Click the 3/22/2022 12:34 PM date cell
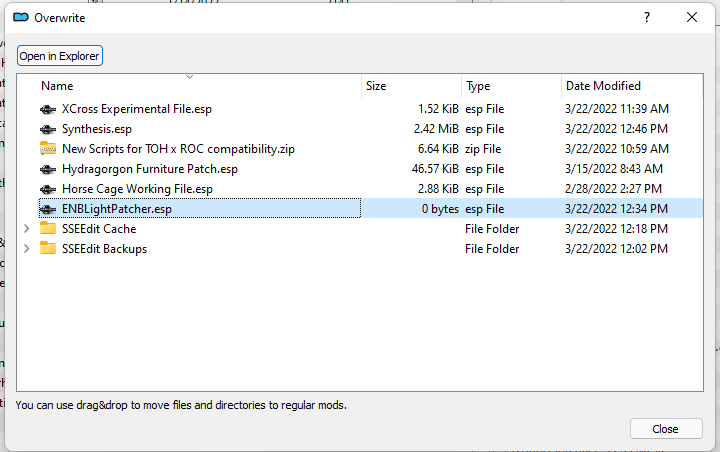720x452 pixels. point(616,209)
